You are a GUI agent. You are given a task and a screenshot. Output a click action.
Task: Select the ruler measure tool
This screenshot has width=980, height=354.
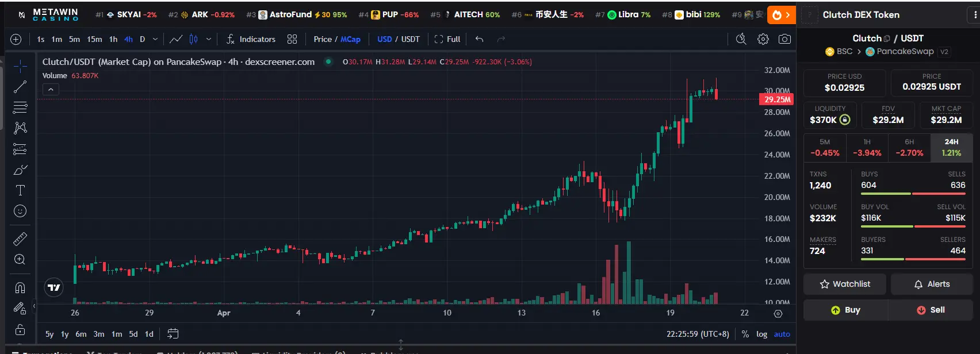tap(20, 238)
